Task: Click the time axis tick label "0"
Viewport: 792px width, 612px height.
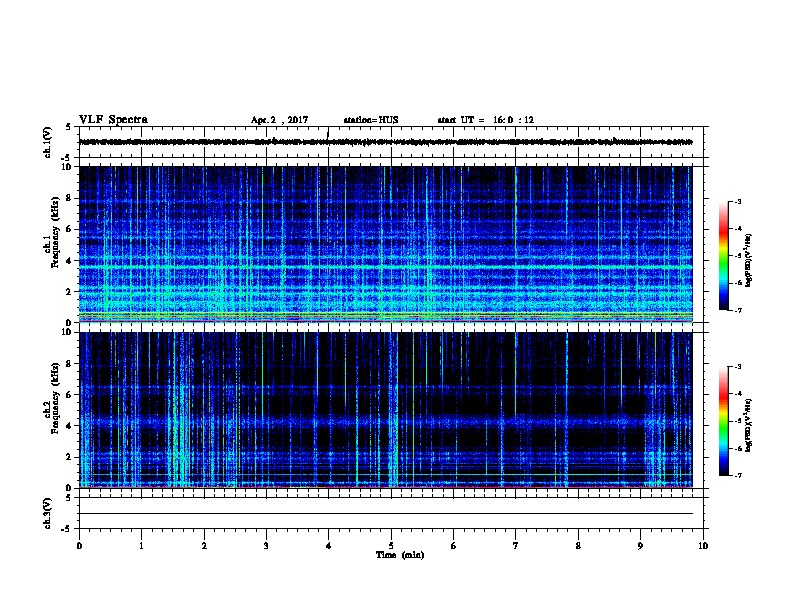Action: 79,545
